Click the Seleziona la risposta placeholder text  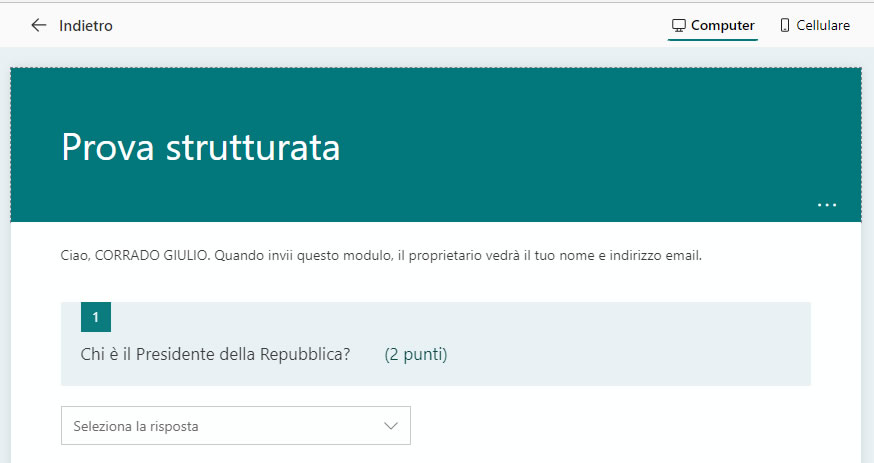click(136, 426)
